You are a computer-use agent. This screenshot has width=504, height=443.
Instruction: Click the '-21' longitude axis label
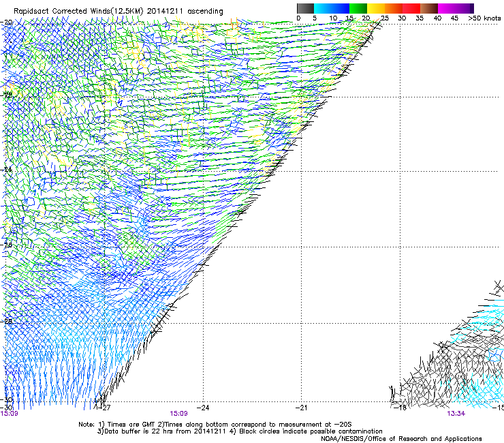301,408
